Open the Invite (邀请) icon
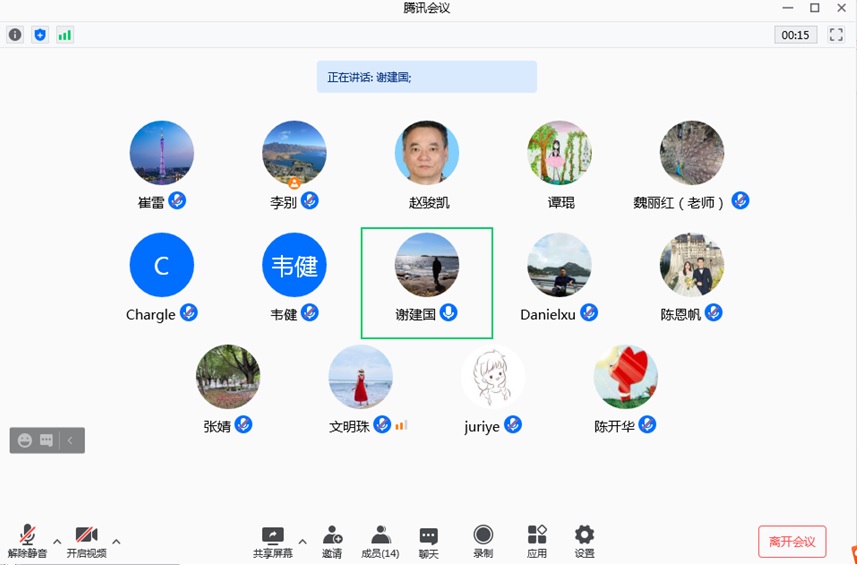Image resolution: width=857 pixels, height=565 pixels. coord(332,541)
